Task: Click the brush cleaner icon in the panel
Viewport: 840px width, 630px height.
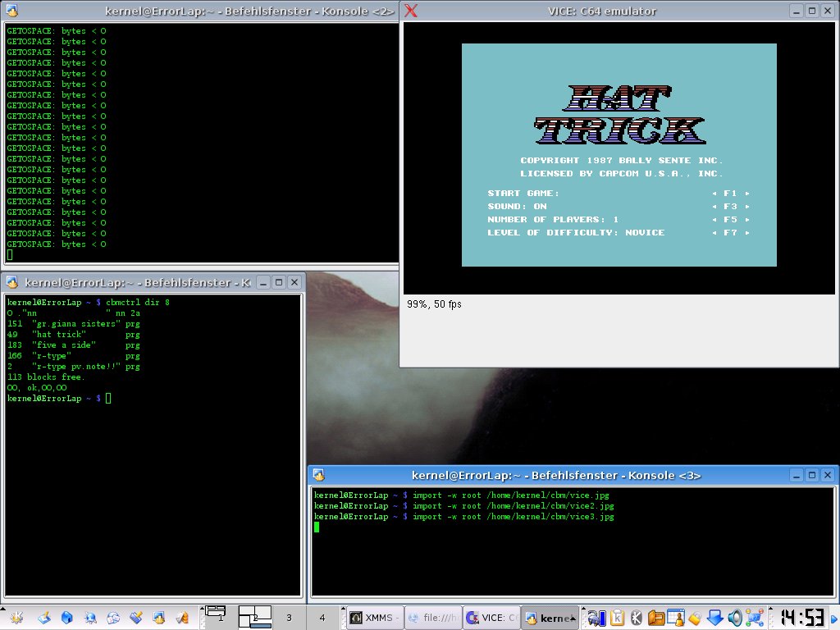Action: [x=136, y=618]
